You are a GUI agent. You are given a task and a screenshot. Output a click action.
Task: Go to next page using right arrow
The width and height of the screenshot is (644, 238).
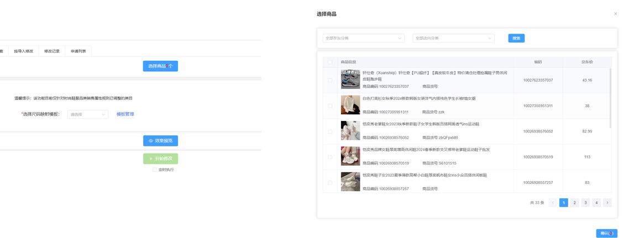click(607, 203)
